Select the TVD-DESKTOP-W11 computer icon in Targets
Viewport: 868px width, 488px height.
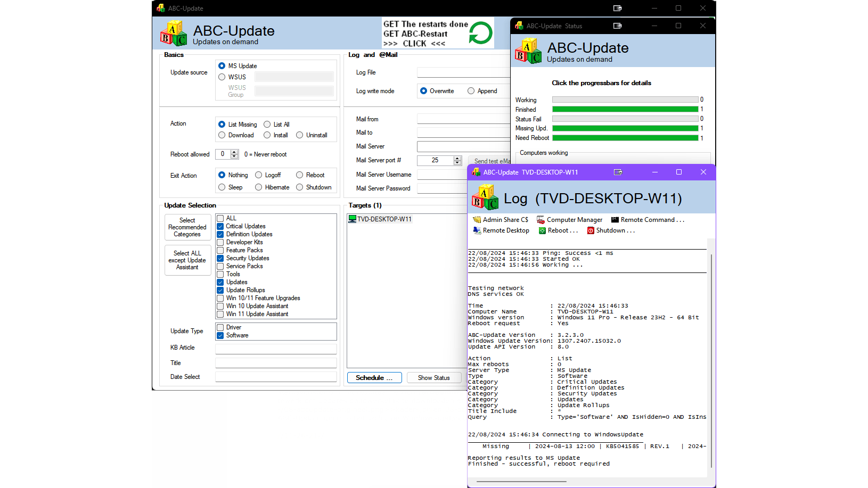tap(352, 219)
